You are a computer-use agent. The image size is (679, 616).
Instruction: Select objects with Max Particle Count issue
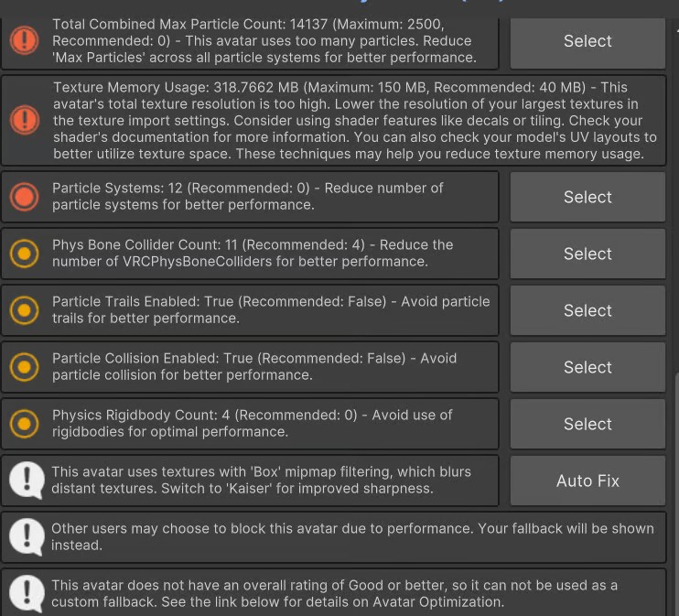587,41
